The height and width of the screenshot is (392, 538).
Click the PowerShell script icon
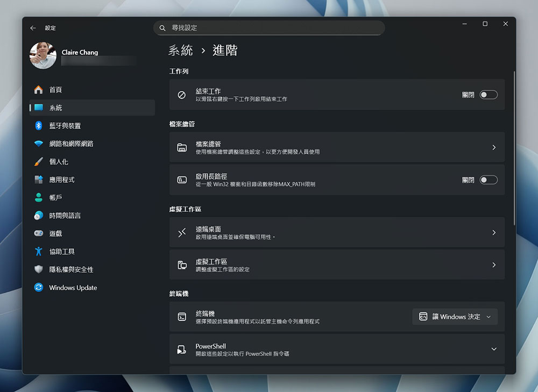click(181, 349)
